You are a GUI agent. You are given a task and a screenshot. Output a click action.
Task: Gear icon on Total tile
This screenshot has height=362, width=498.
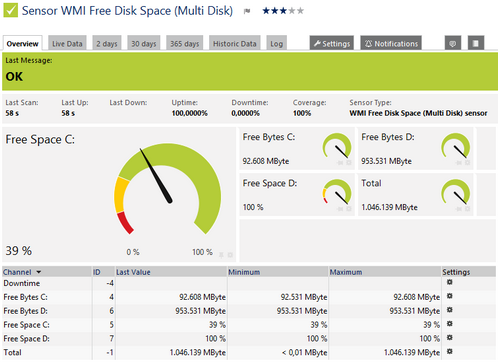coord(467,209)
